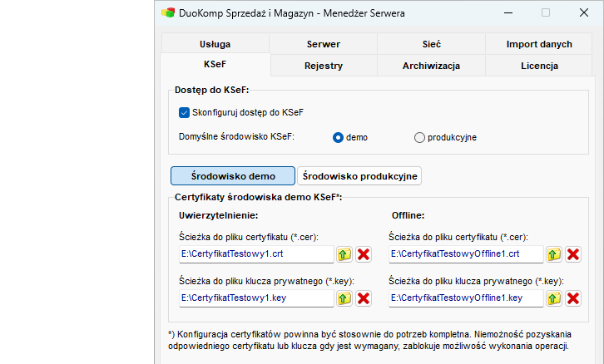Switch to the Usługa tab

tap(215, 44)
